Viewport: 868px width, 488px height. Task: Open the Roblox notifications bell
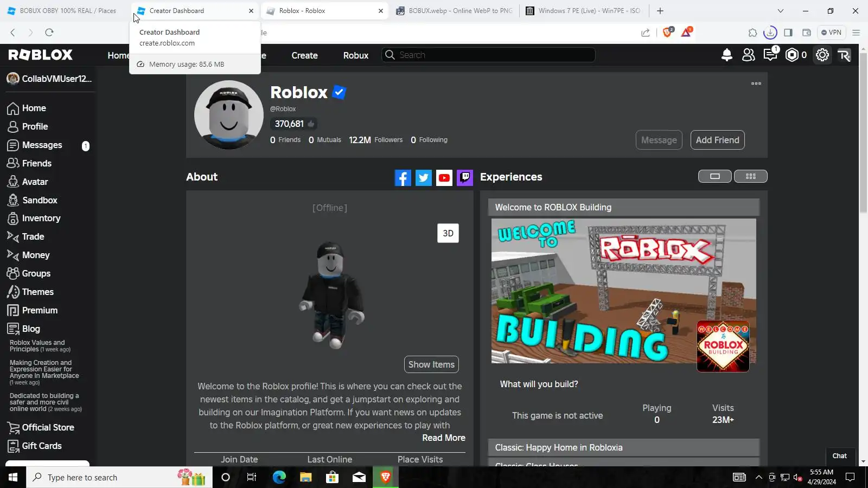pyautogui.click(x=727, y=55)
